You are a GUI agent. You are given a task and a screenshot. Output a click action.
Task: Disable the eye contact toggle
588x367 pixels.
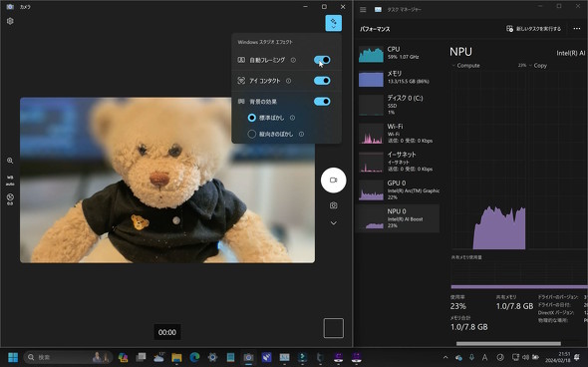pyautogui.click(x=322, y=81)
